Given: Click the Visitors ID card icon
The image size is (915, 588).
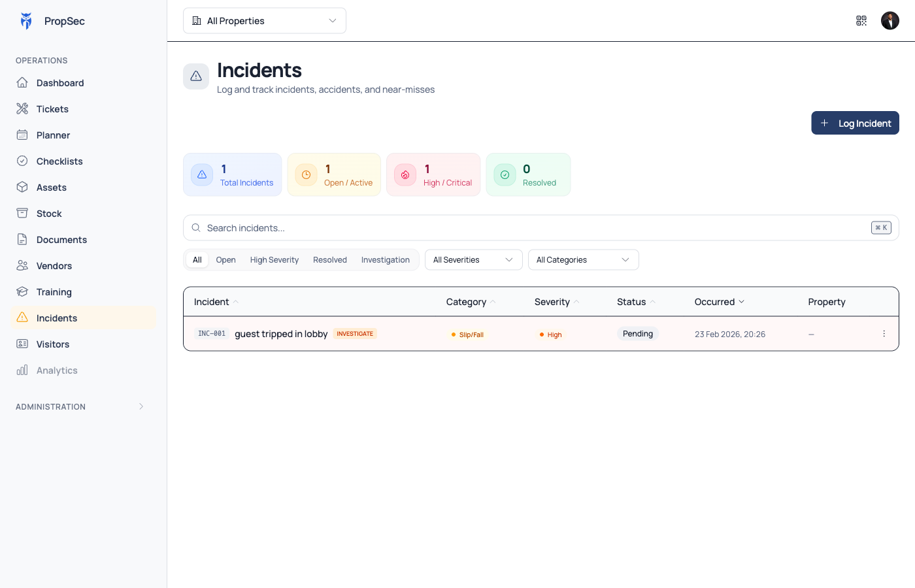Looking at the screenshot, I should 22,344.
